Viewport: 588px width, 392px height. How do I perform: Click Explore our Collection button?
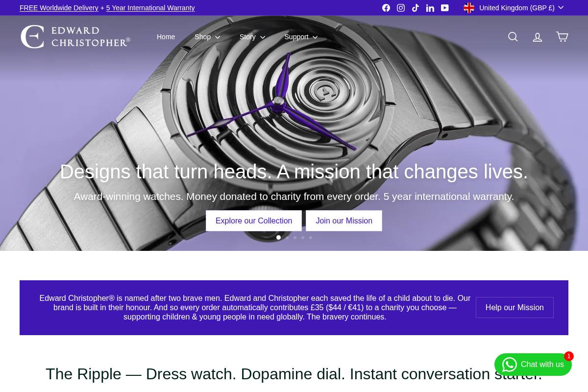[254, 221]
